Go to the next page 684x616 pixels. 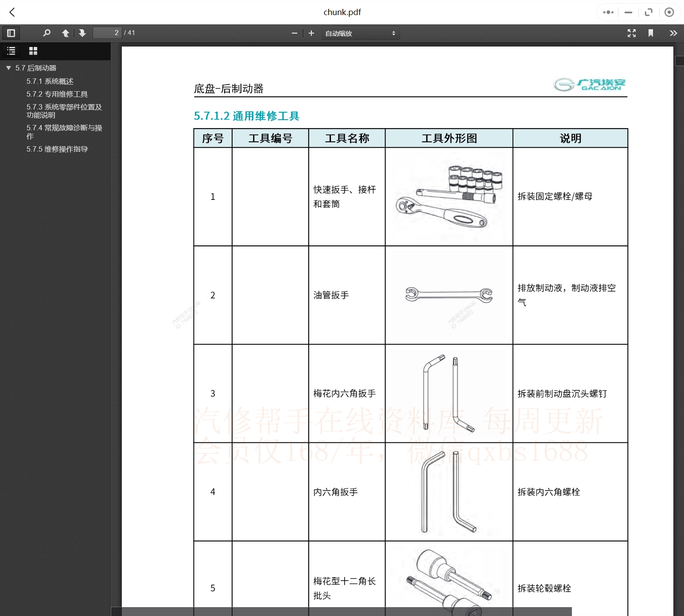(82, 33)
